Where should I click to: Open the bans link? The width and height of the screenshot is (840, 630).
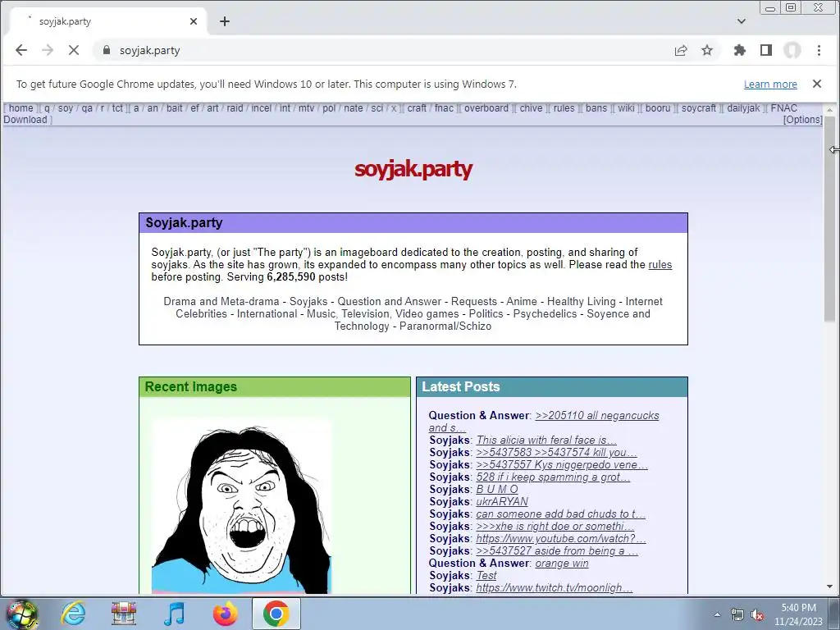point(596,108)
